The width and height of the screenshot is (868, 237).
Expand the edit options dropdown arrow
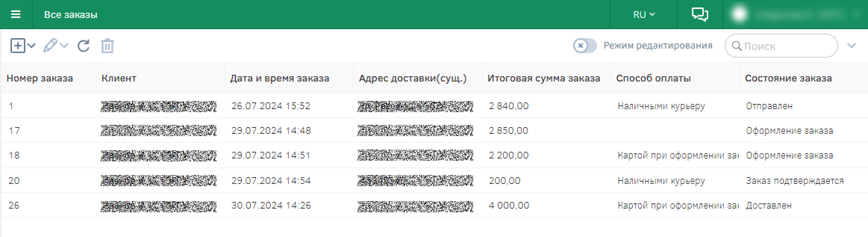(x=64, y=46)
